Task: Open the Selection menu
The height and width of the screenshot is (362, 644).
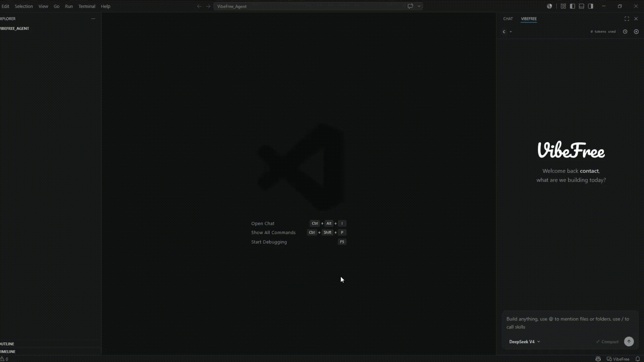Action: [x=24, y=6]
